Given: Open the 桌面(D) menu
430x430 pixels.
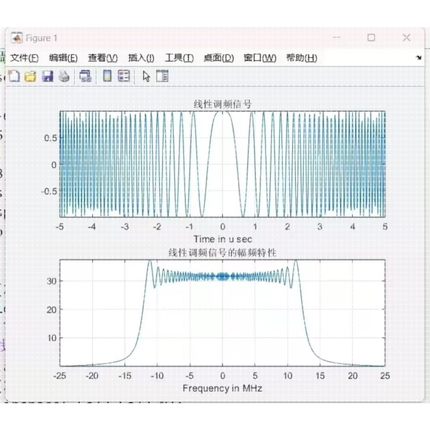Looking at the screenshot, I should 219,58.
